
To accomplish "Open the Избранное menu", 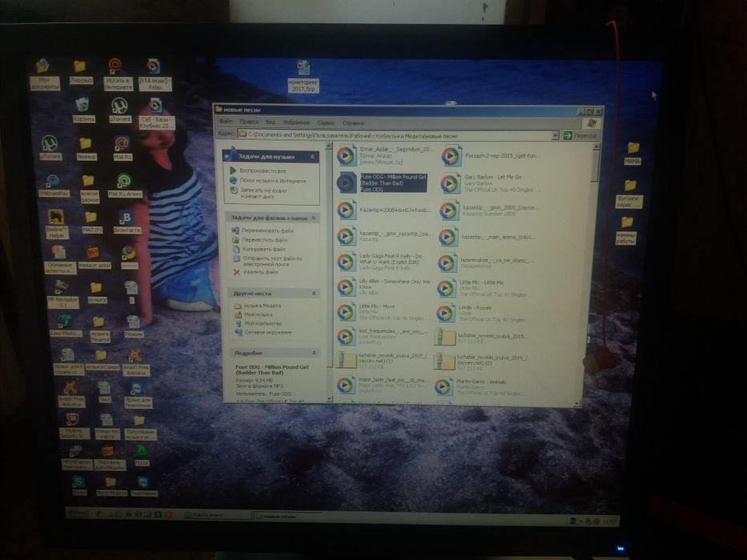I will [296, 122].
